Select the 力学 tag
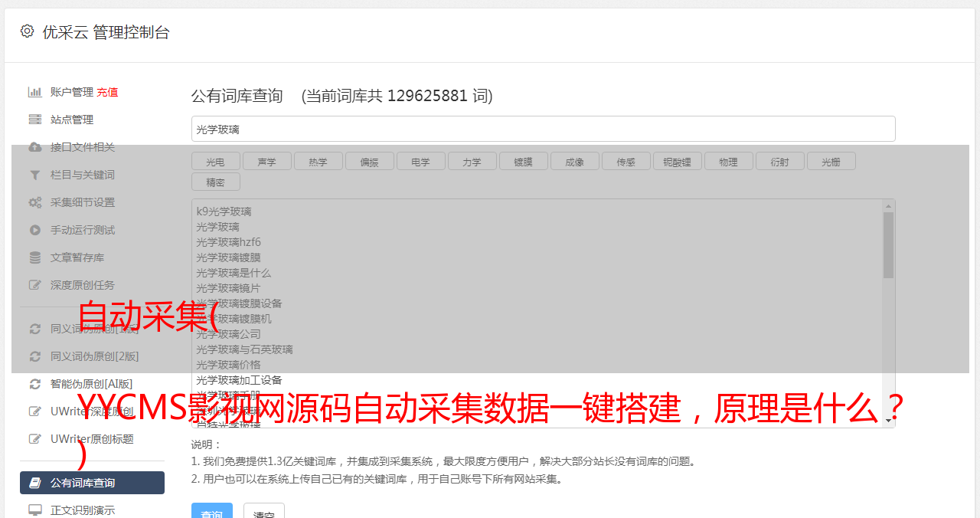The height and width of the screenshot is (518, 980). (x=472, y=161)
